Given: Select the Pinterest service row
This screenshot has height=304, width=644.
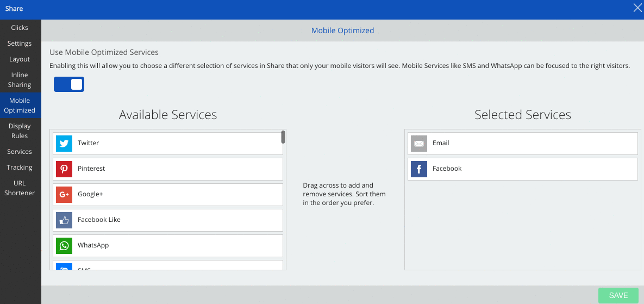Looking at the screenshot, I should [168, 169].
